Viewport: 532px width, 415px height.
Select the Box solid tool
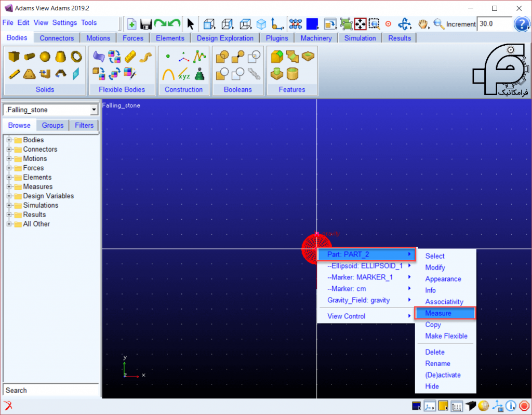point(14,56)
